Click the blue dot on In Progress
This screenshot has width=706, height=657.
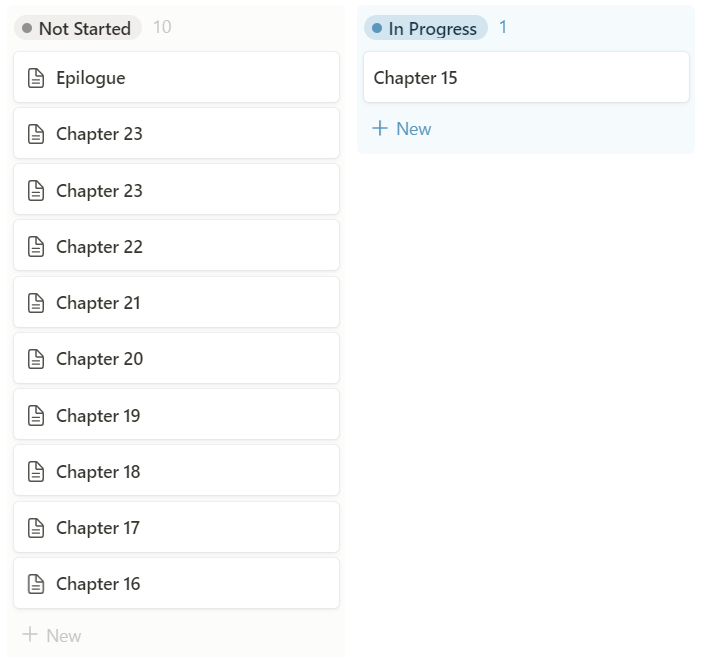click(377, 29)
